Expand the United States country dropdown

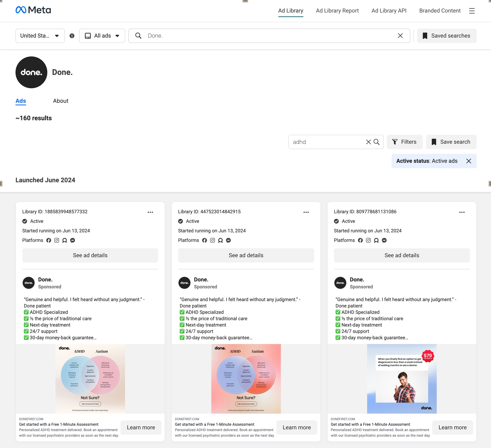(x=40, y=36)
